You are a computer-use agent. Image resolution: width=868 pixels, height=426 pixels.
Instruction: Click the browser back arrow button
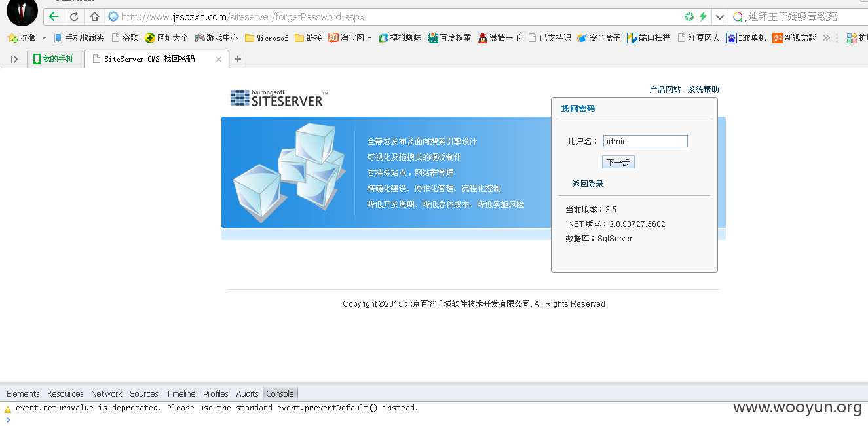pos(54,16)
